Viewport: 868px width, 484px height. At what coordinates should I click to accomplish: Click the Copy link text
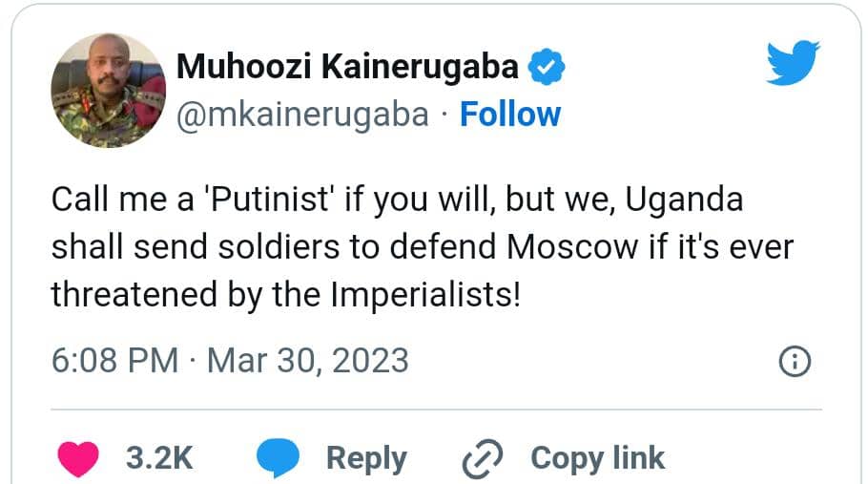[x=597, y=458]
